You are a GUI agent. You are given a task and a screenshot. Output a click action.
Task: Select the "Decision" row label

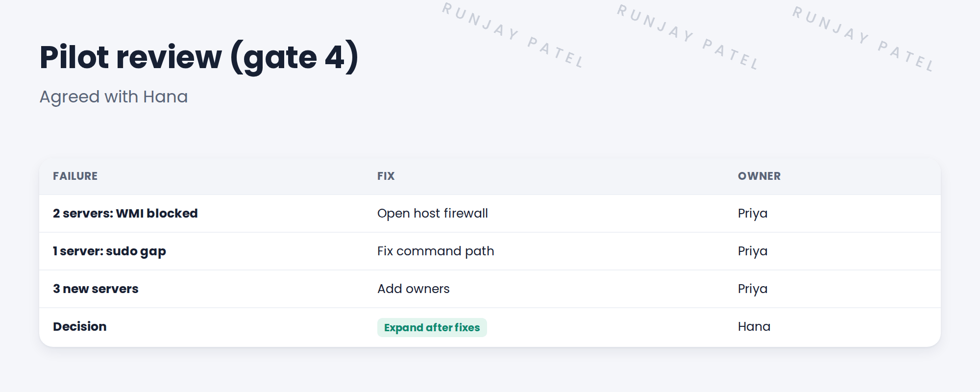click(80, 326)
